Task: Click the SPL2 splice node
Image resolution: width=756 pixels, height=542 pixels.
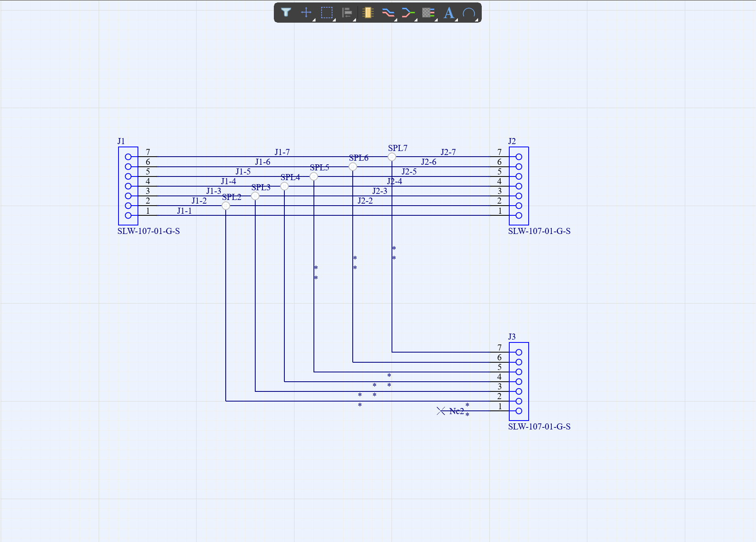Action: pos(226,206)
